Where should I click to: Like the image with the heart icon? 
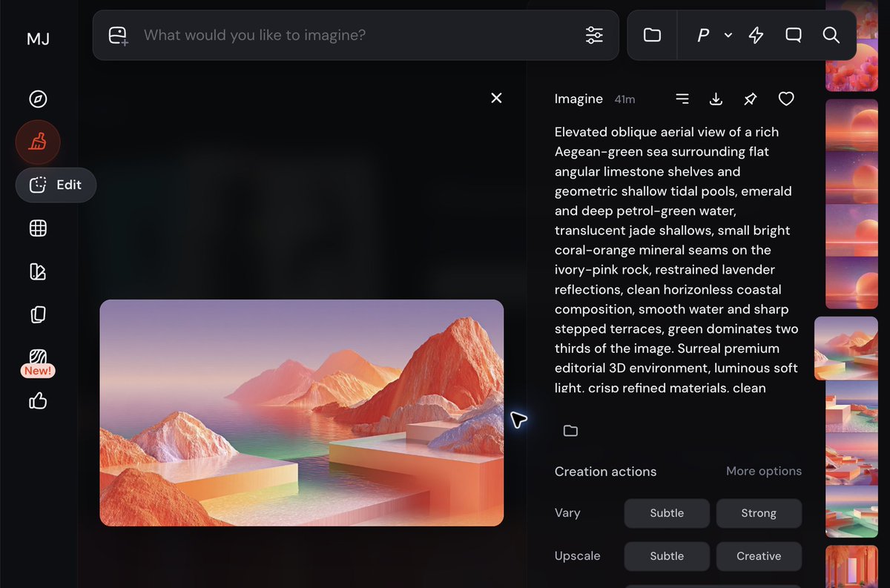pyautogui.click(x=786, y=99)
